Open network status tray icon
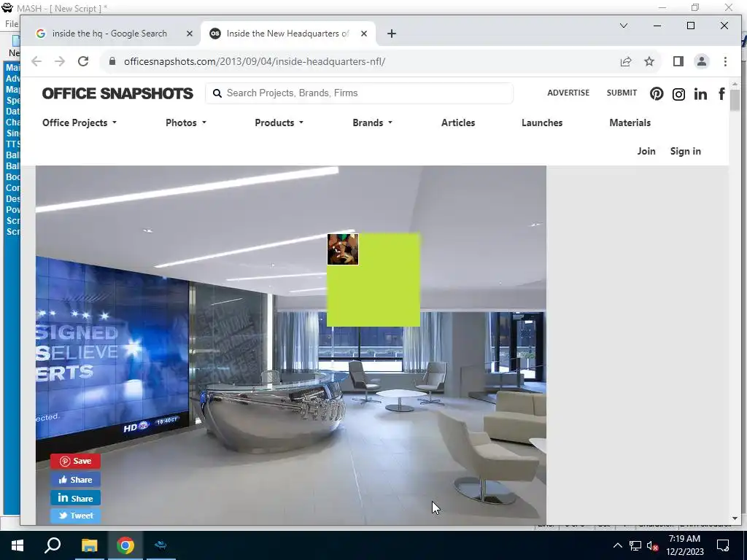The width and height of the screenshot is (747, 560). [x=635, y=545]
